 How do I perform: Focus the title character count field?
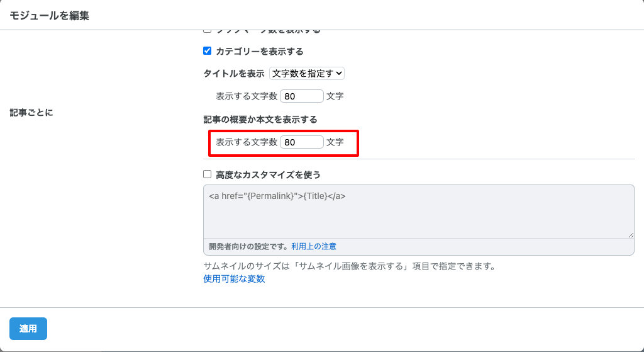pos(302,96)
